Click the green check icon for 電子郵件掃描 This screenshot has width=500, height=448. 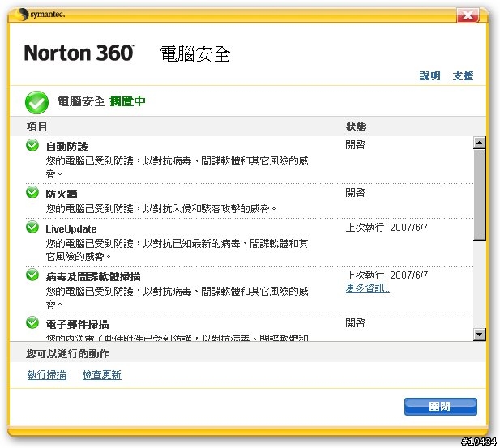[32, 322]
